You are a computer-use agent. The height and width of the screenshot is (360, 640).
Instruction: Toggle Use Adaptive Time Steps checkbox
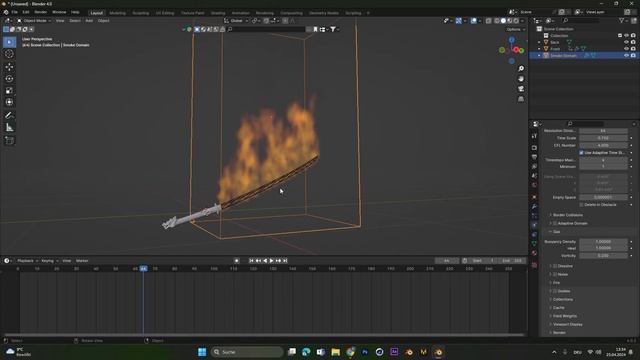[581, 153]
